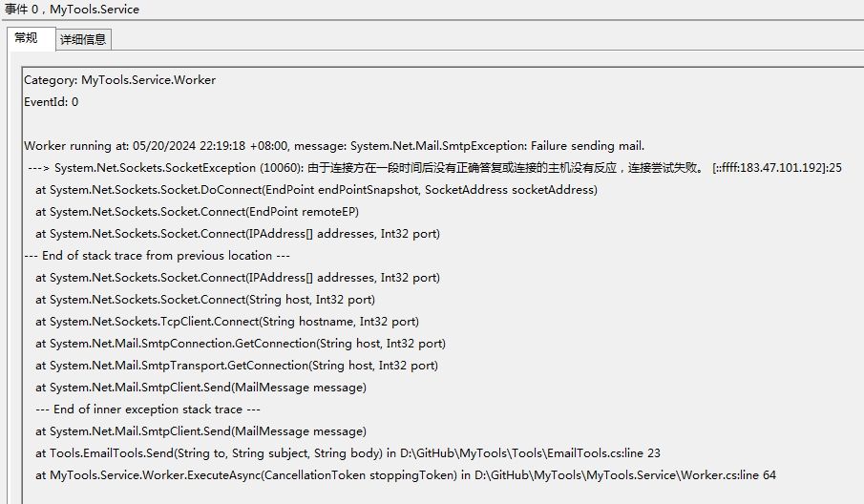864x504 pixels.
Task: Click the window title 事件 0, MyTools.Service
Action: pyautogui.click(x=73, y=9)
